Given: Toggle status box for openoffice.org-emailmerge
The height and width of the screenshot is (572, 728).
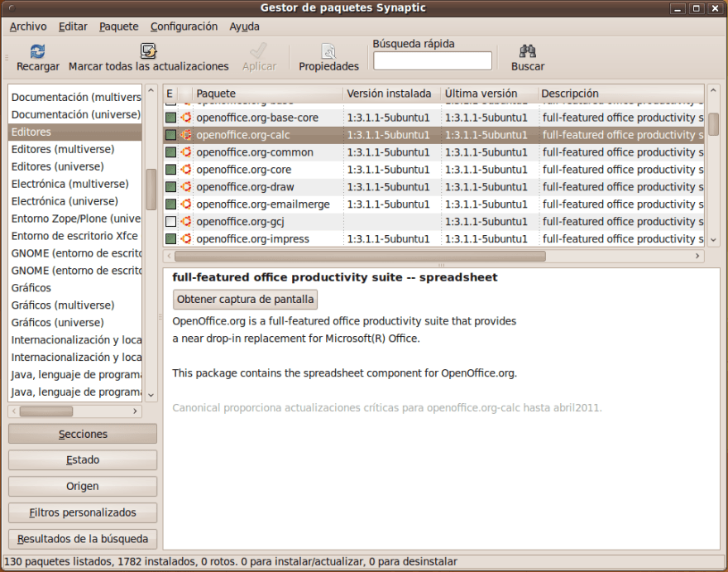Looking at the screenshot, I should coord(171,204).
